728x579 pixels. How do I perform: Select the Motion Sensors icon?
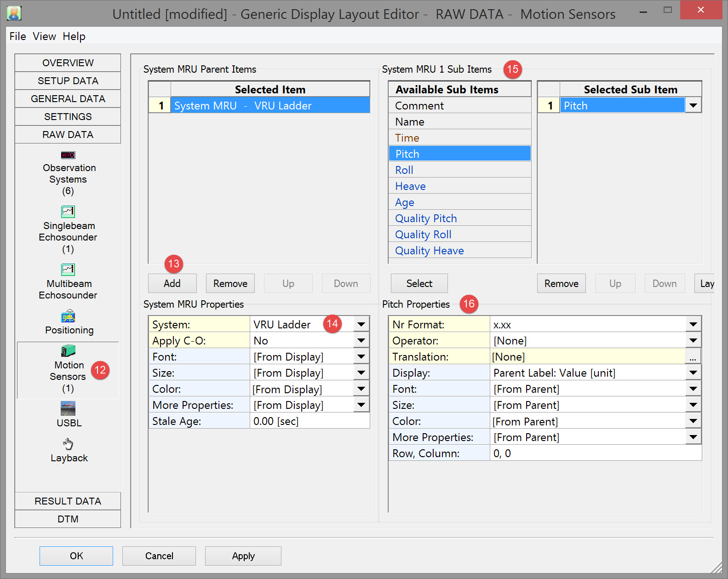click(68, 351)
